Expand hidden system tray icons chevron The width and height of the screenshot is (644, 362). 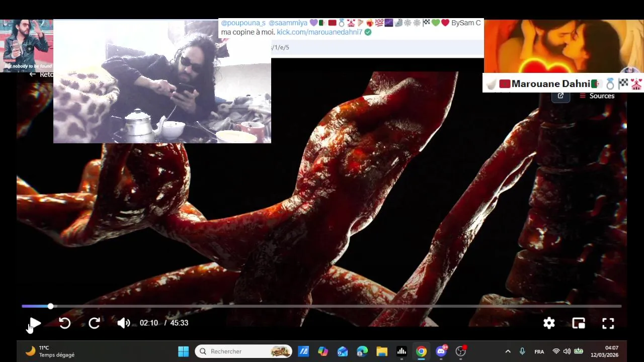[508, 351]
